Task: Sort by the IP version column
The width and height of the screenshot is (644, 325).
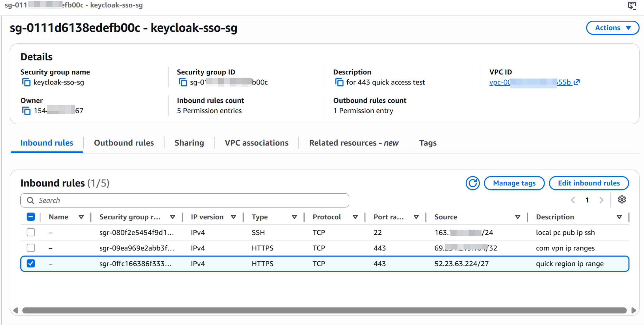Action: pos(233,217)
